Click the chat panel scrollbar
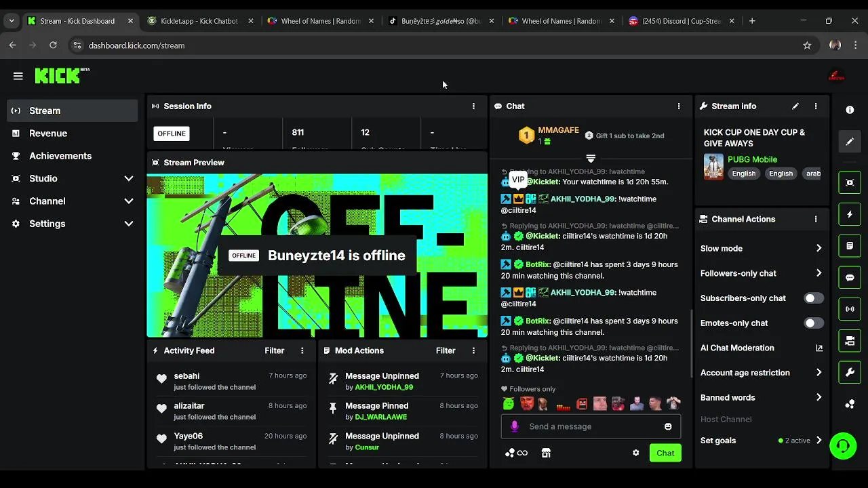 pyautogui.click(x=692, y=344)
